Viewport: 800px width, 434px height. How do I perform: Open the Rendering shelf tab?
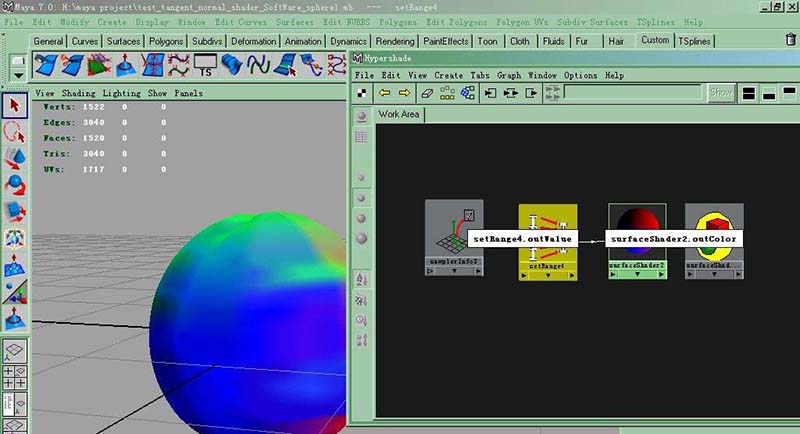coord(395,41)
